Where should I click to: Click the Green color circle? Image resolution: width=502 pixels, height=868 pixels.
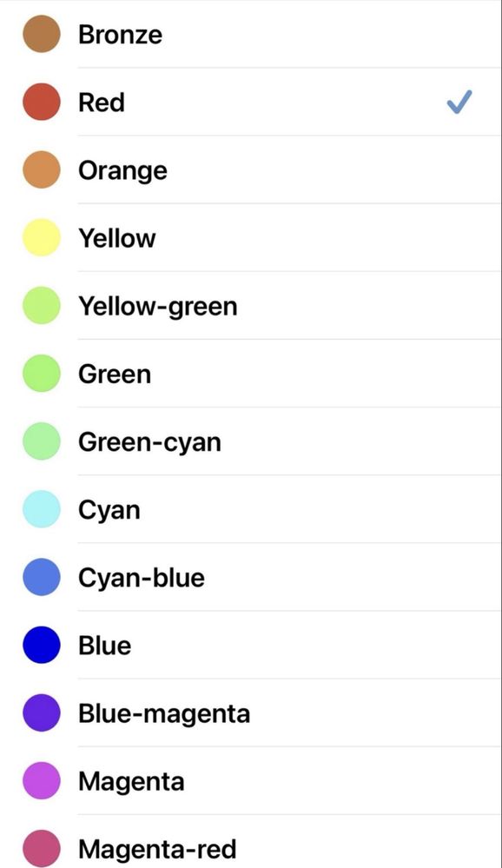pos(42,374)
